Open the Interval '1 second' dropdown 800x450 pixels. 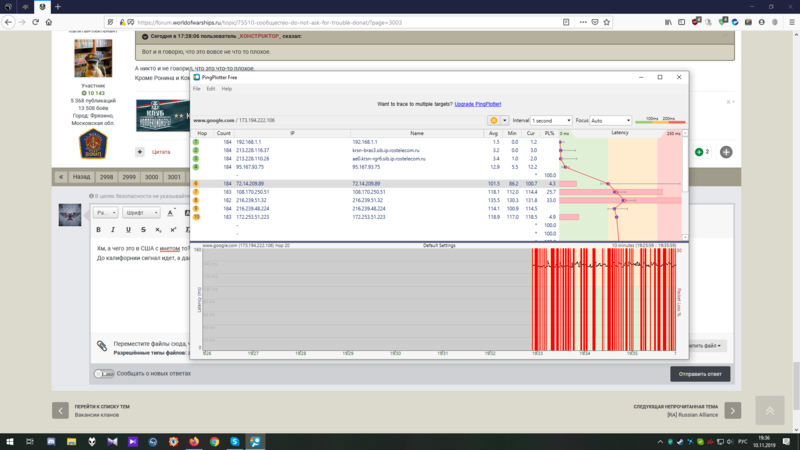coord(551,120)
